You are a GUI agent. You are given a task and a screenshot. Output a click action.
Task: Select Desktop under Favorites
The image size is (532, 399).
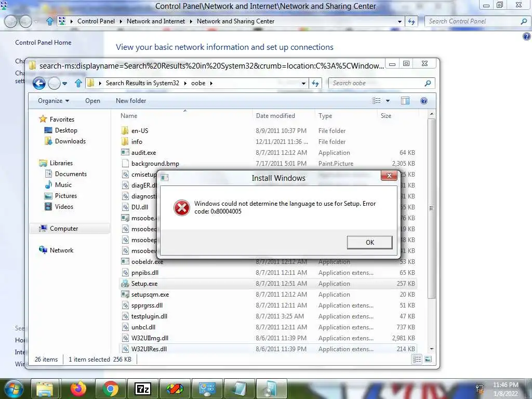click(66, 130)
